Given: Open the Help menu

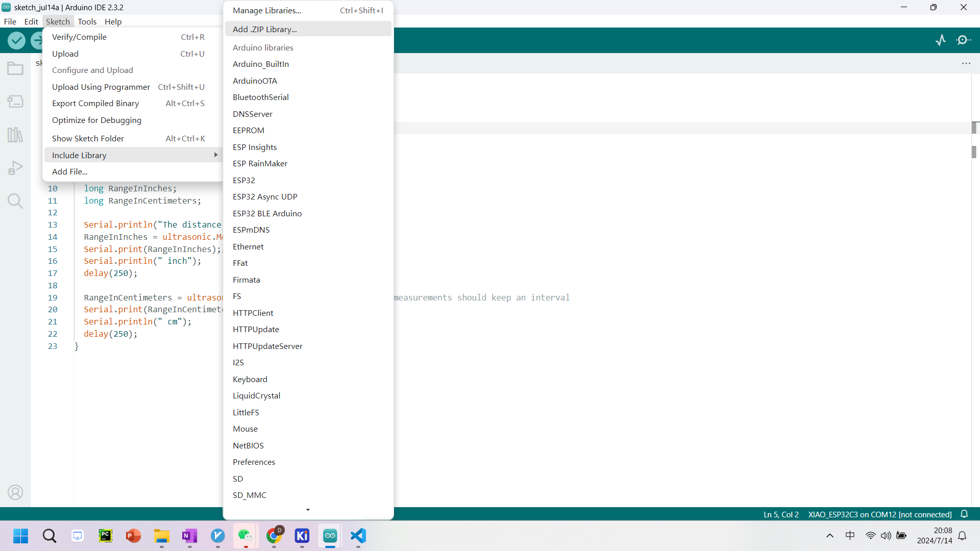Looking at the screenshot, I should click(x=113, y=21).
